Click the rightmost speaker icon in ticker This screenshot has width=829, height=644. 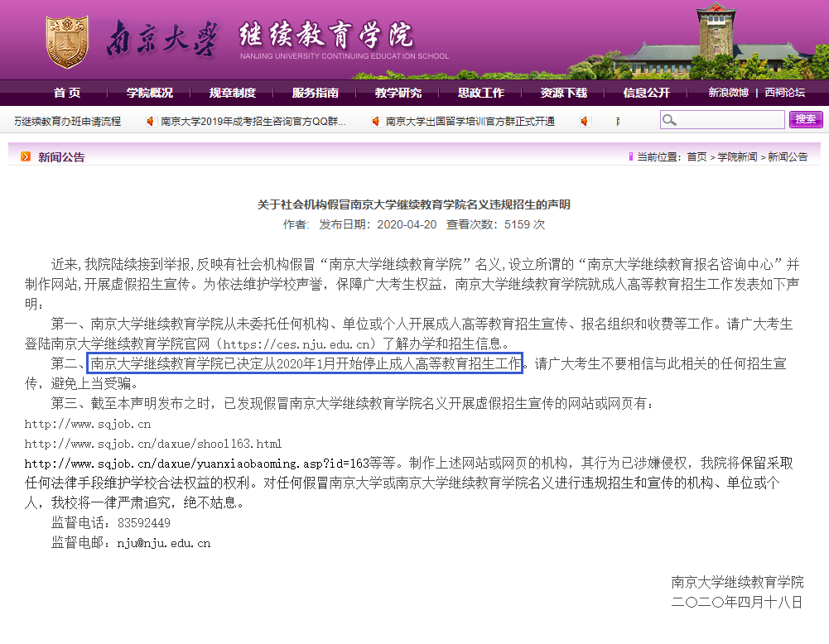[584, 122]
